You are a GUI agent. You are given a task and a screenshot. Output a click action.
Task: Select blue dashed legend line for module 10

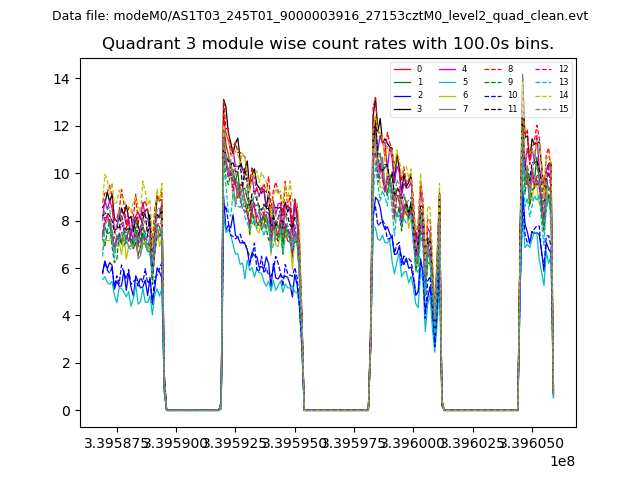pyautogui.click(x=494, y=95)
